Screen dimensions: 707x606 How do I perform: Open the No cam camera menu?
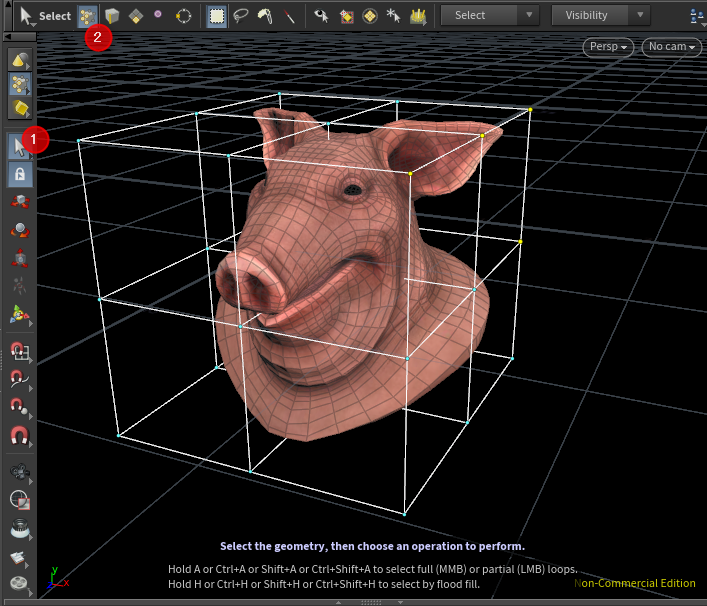coord(671,46)
